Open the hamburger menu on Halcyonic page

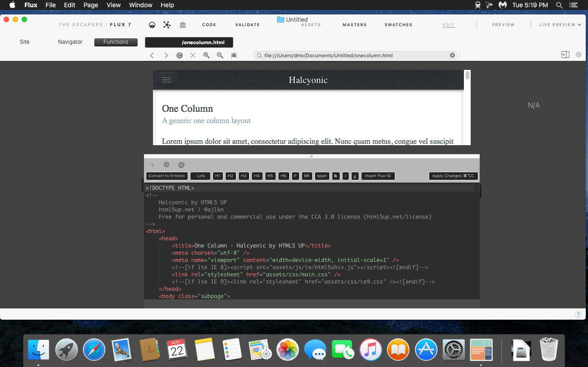click(x=167, y=80)
